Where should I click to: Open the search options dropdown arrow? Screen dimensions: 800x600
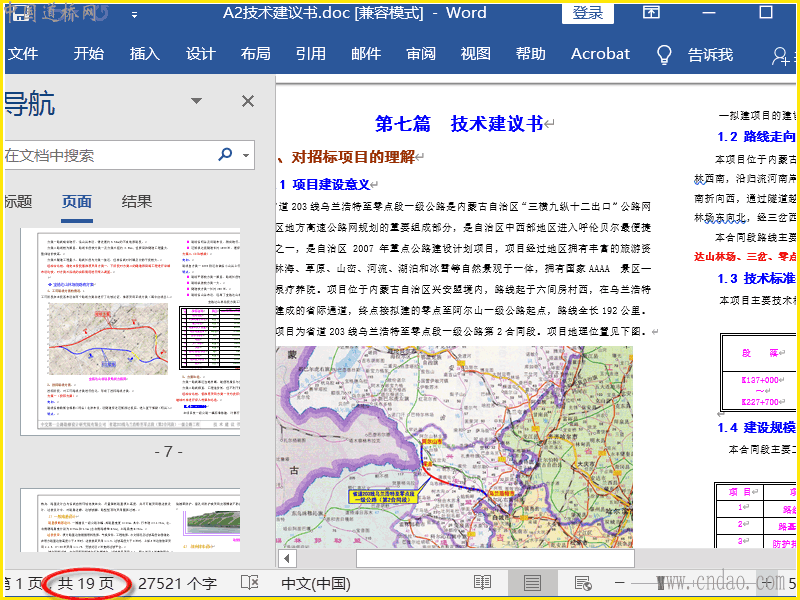coord(246,155)
